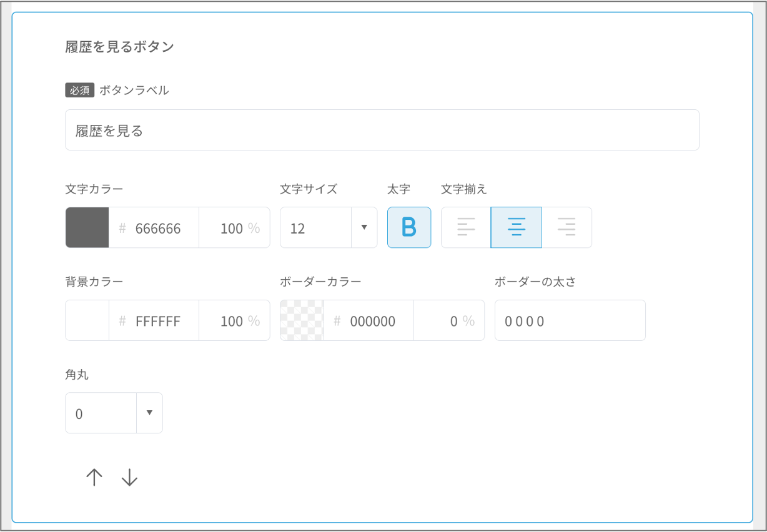
Task: Click the 角丸 label
Action: coord(77,374)
